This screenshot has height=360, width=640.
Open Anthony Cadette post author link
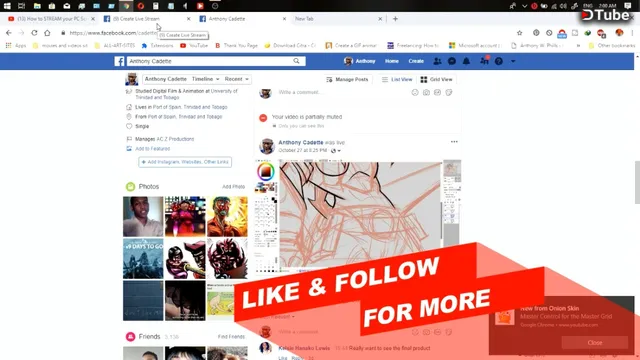[x=300, y=142]
